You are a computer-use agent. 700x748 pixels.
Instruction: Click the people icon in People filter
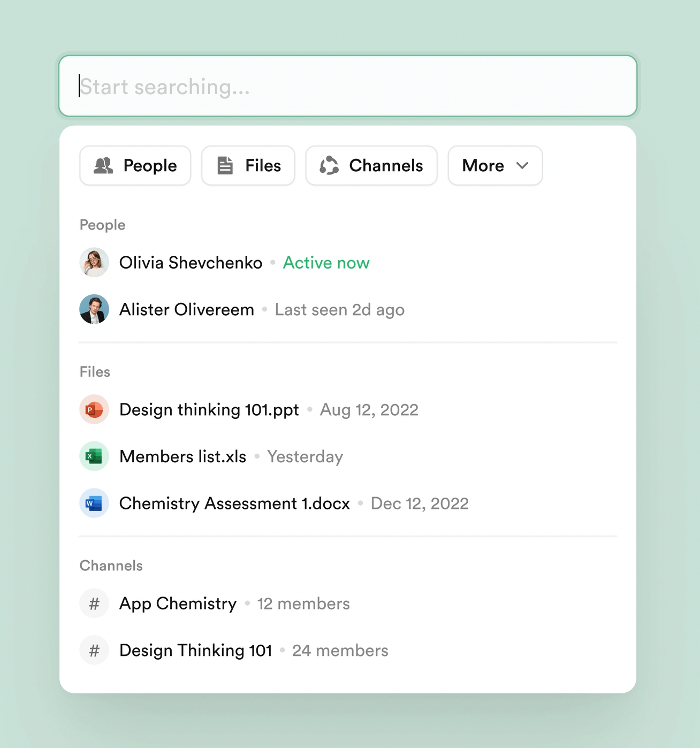pyautogui.click(x=103, y=166)
